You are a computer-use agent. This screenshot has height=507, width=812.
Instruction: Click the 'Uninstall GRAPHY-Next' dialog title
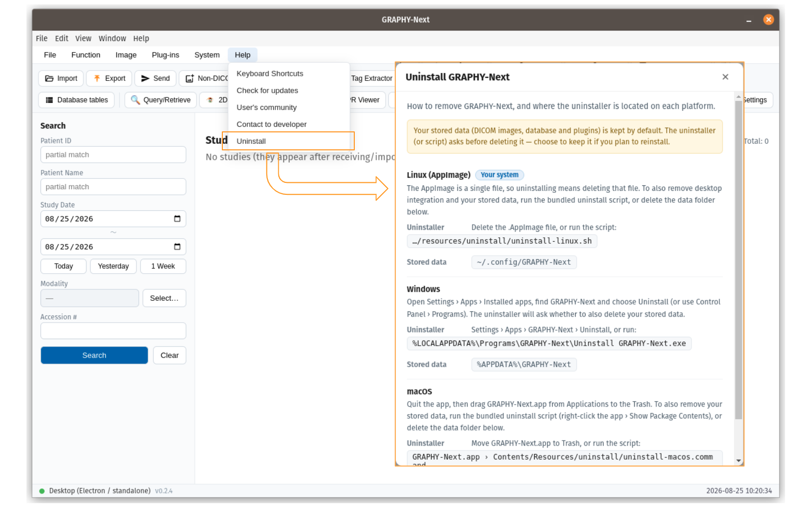click(458, 77)
